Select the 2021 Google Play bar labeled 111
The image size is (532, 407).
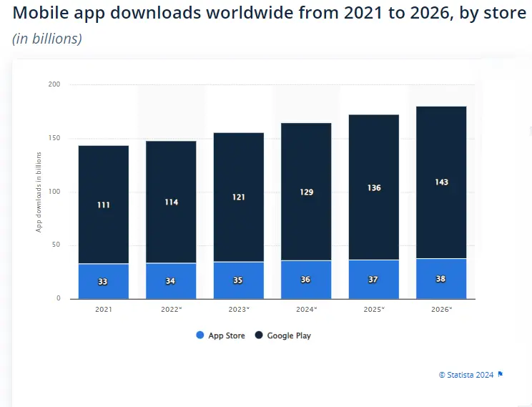(104, 205)
